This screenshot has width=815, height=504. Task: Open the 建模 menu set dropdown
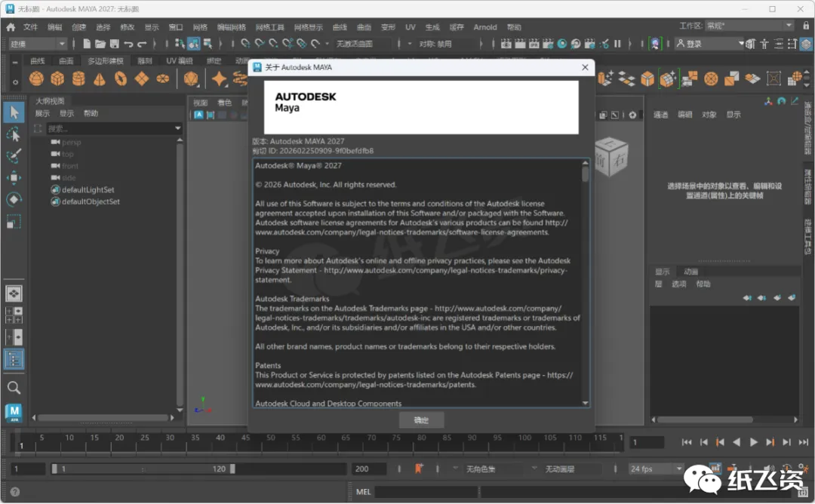tap(38, 44)
